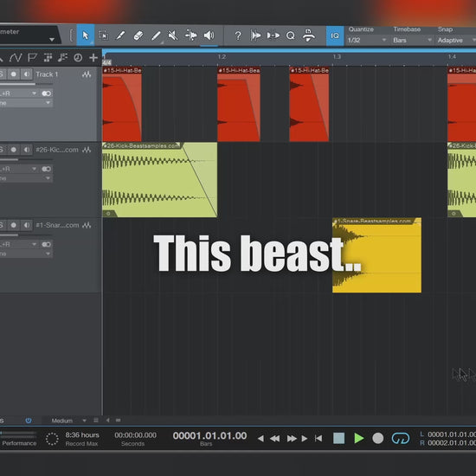
Task: Open the Strip Silence toolbar icon
Action: 308,35
